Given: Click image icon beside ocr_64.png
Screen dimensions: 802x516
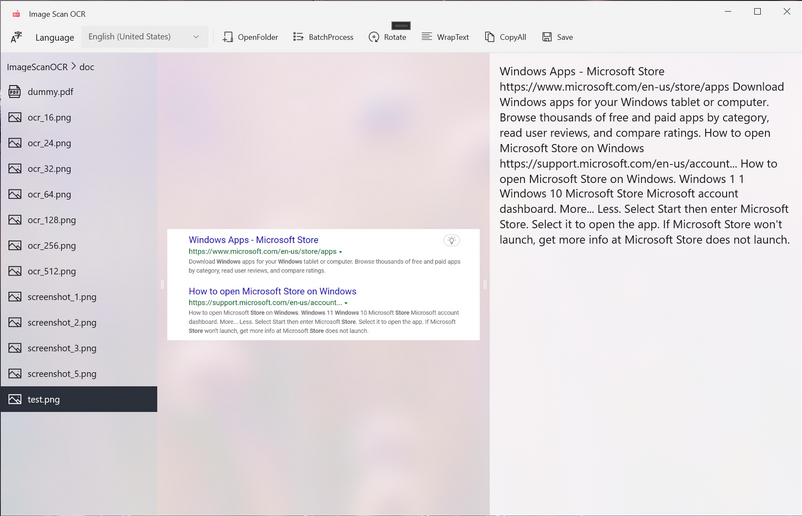Looking at the screenshot, I should [x=15, y=194].
